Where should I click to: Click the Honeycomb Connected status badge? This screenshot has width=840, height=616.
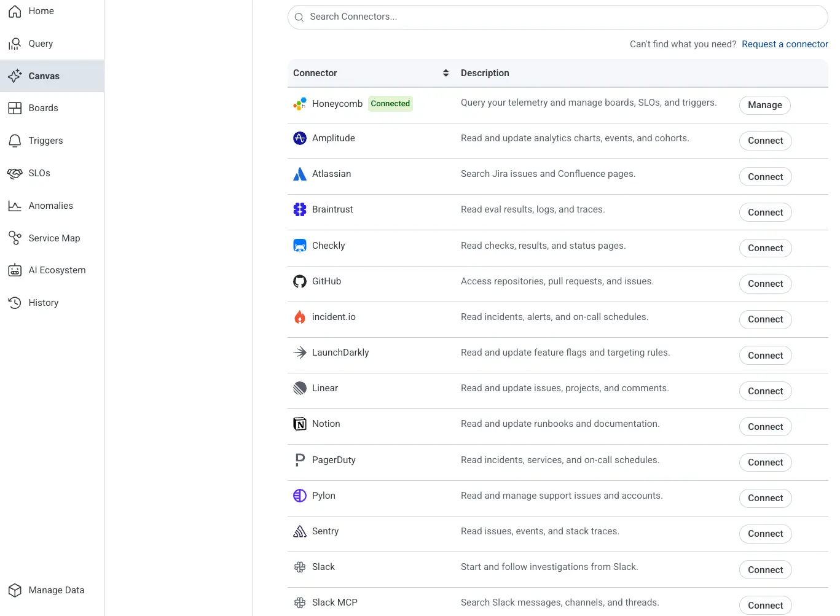390,104
